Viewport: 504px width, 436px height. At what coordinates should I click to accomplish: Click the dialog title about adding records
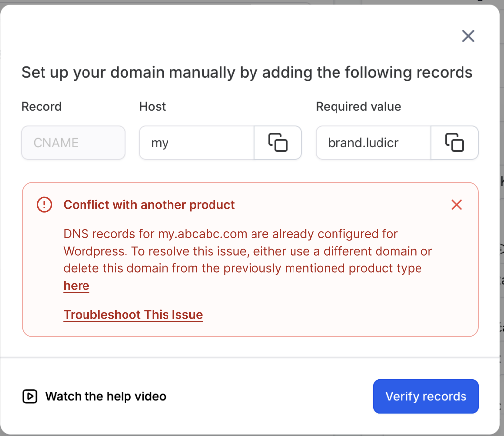pyautogui.click(x=247, y=72)
